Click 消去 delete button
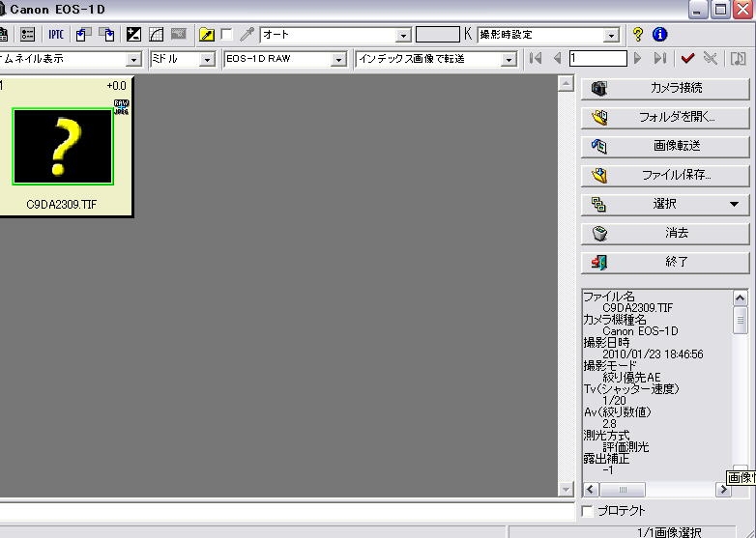 pos(665,233)
